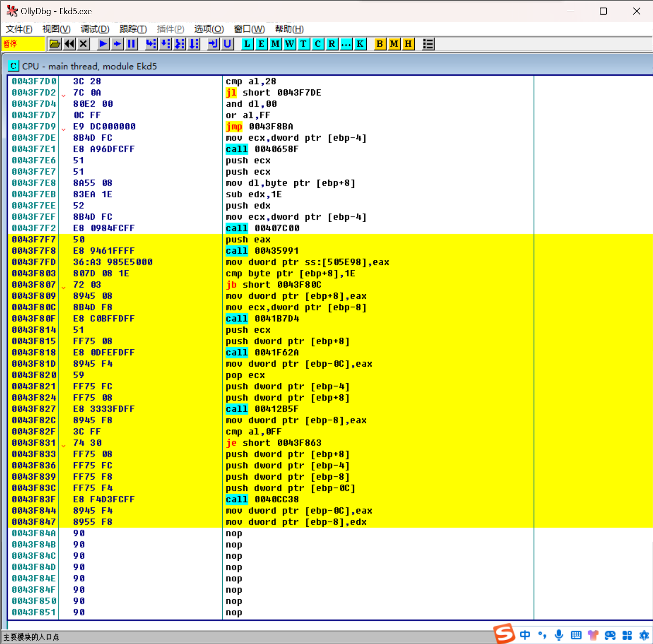The height and width of the screenshot is (644, 653).
Task: Open Executable modules via E button
Action: pyautogui.click(x=261, y=44)
